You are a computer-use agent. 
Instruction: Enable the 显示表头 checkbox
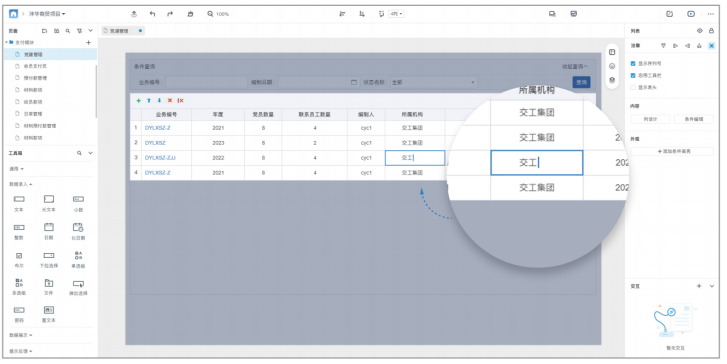(x=633, y=87)
